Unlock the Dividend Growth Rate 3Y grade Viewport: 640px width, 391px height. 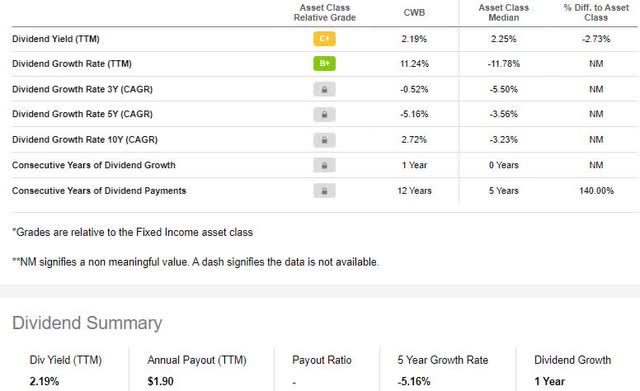point(324,89)
